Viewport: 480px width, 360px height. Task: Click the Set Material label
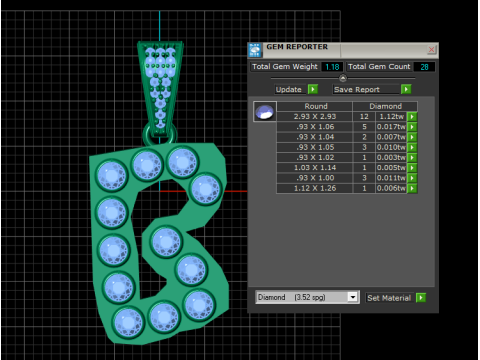(389, 298)
